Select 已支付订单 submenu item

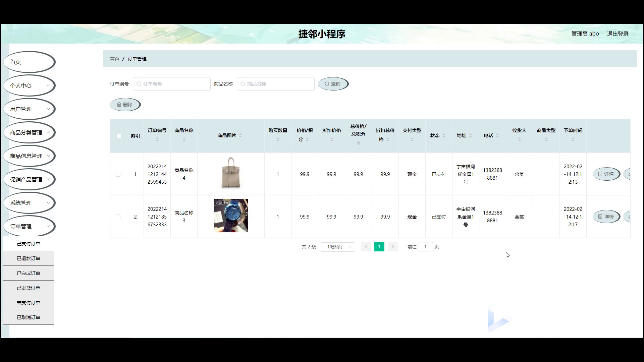pos(29,244)
